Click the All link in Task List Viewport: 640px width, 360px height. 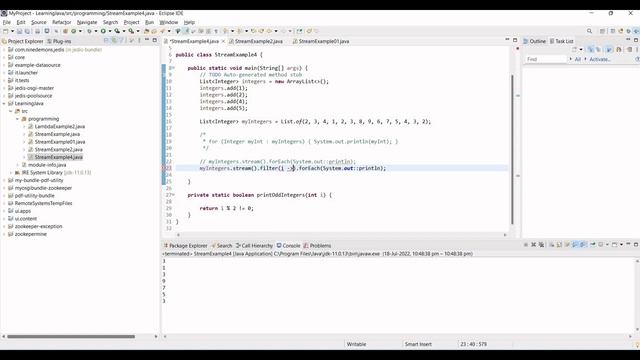(578, 59)
